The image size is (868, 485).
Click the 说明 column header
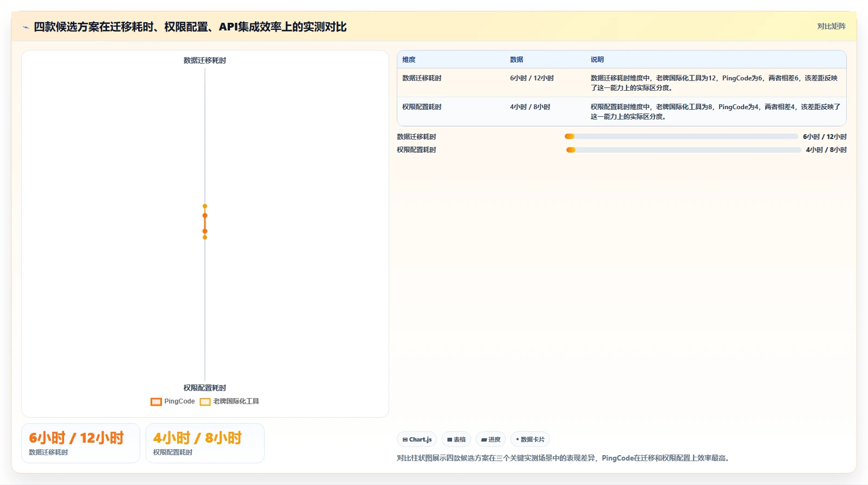(x=597, y=60)
